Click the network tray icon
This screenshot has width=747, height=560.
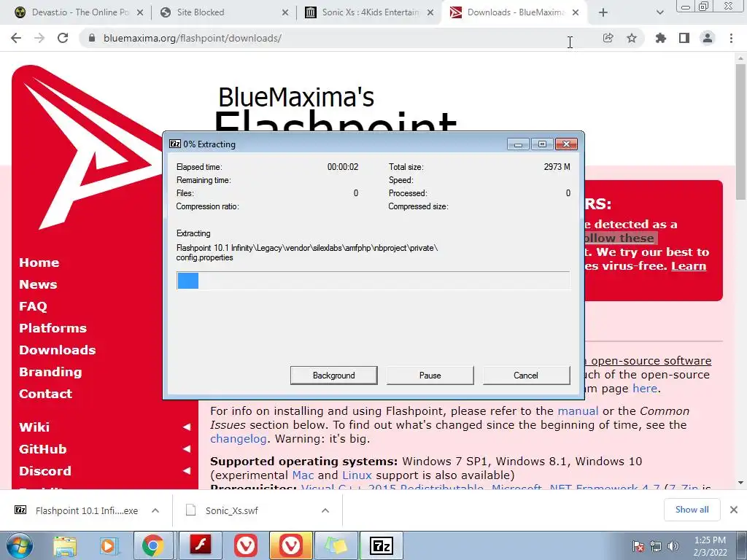point(656,547)
